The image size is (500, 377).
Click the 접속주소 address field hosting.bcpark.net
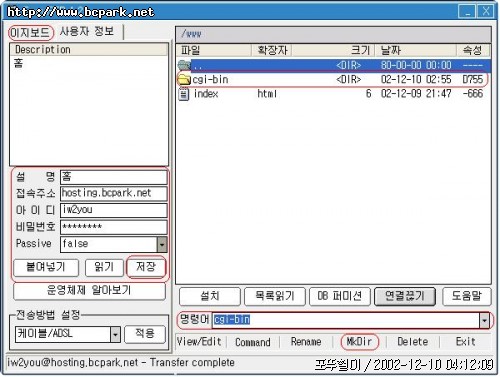114,194
